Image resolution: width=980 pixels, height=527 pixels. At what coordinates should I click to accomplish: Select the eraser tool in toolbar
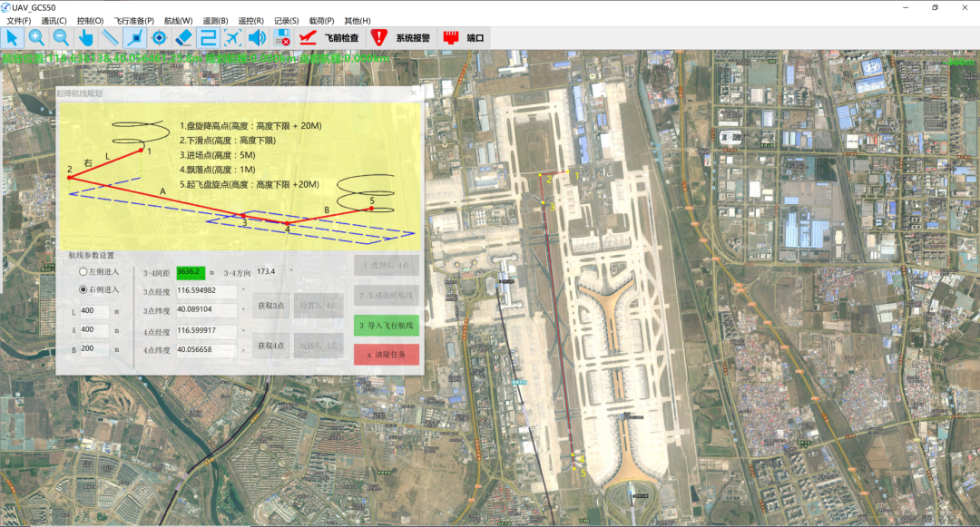[x=184, y=37]
